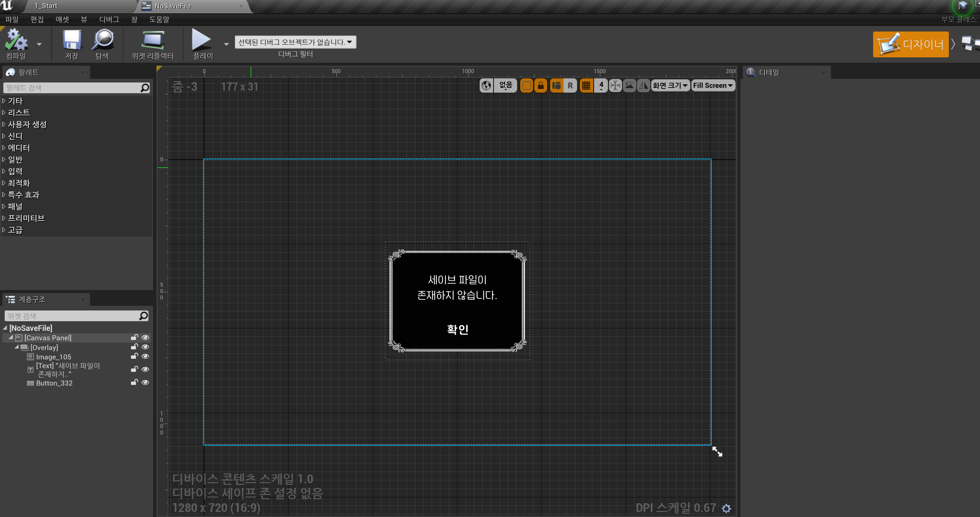
Task: Hide Image_105 using its eye icon
Action: coord(145,356)
